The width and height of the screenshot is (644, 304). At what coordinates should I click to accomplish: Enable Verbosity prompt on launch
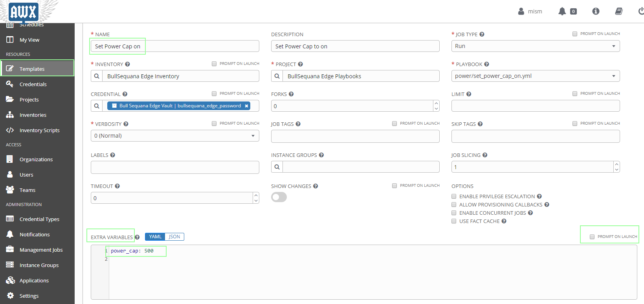point(214,123)
